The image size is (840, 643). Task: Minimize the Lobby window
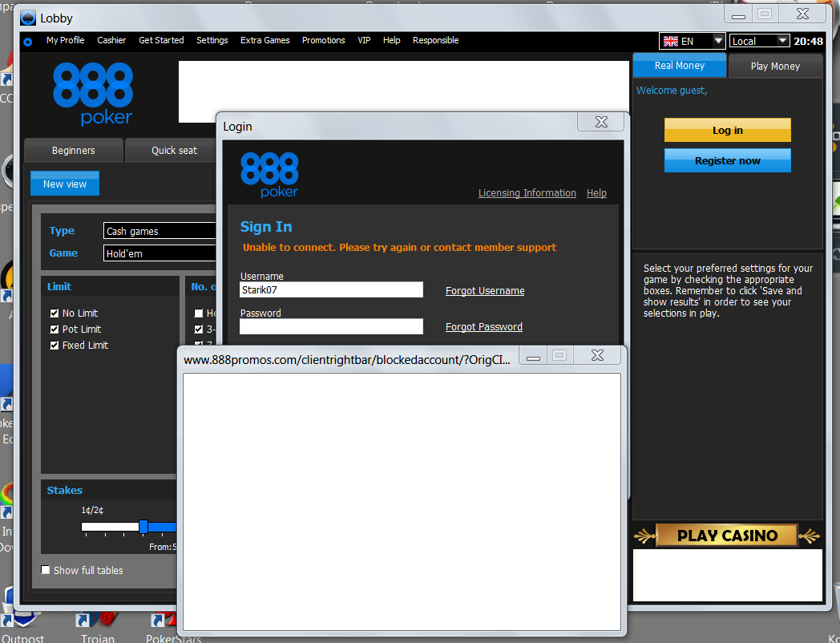coord(739,14)
